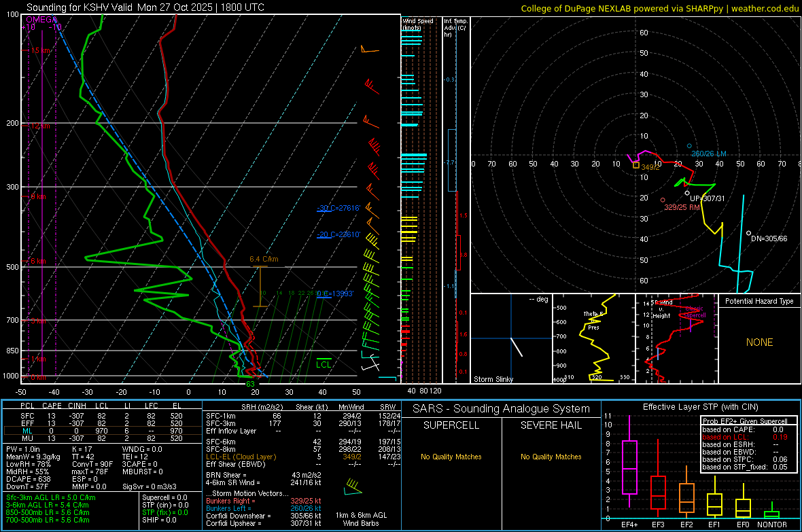This screenshot has width=802, height=532.
Task: Click the orange mean-wind square near 349/2
Action: click(x=636, y=165)
